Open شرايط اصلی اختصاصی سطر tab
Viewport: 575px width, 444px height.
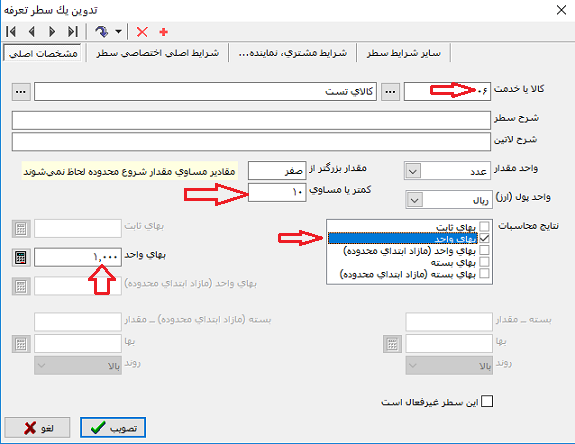(x=157, y=53)
